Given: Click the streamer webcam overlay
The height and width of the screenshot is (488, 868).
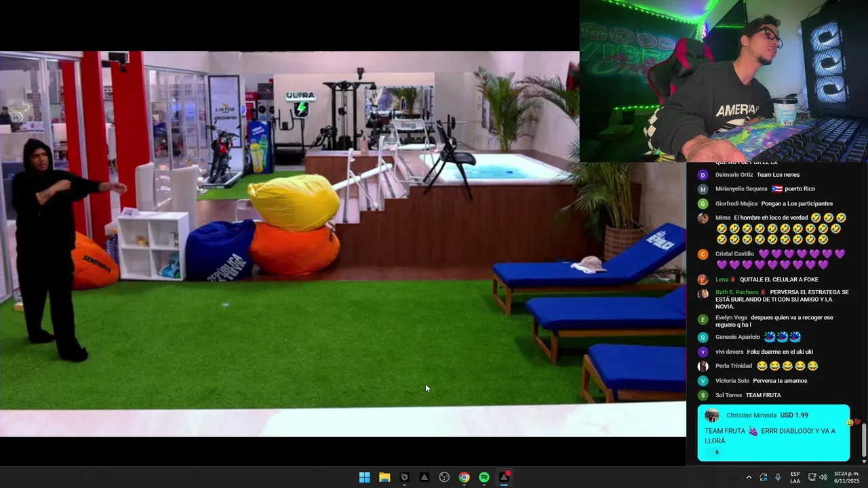Looking at the screenshot, I should pyautogui.click(x=724, y=81).
